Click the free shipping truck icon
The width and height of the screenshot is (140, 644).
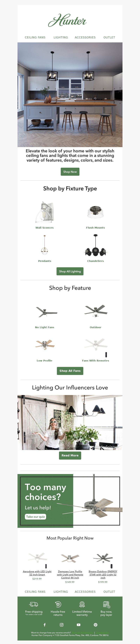click(34, 604)
